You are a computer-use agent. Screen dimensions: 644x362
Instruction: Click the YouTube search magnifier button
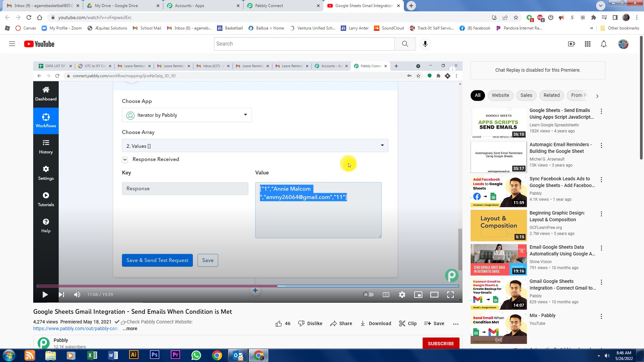click(x=405, y=44)
